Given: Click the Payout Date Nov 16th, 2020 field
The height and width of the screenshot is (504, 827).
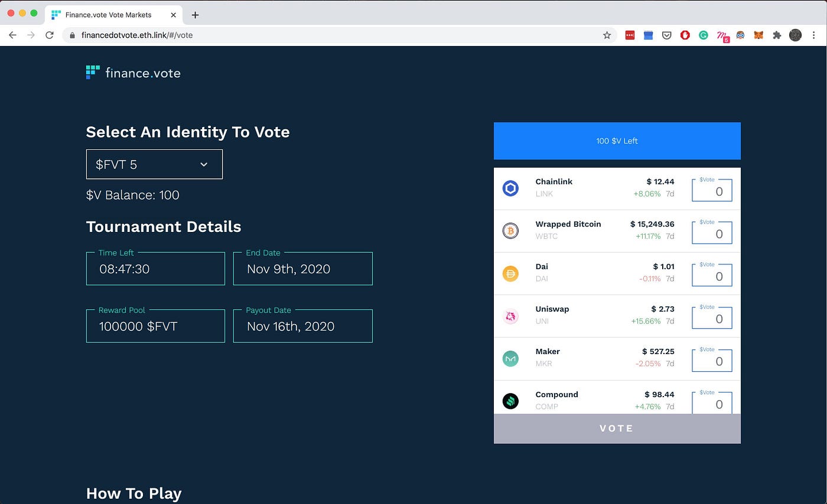Looking at the screenshot, I should pyautogui.click(x=302, y=326).
